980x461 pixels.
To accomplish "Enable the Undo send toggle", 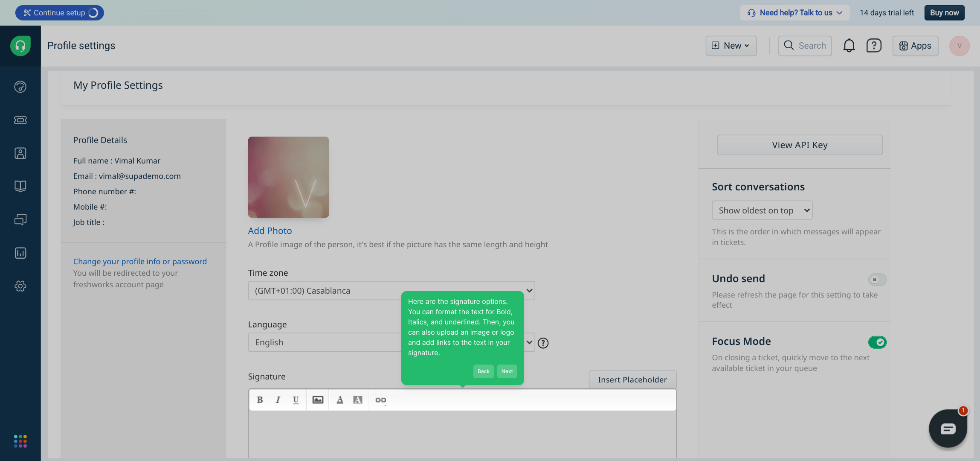I will (877, 280).
